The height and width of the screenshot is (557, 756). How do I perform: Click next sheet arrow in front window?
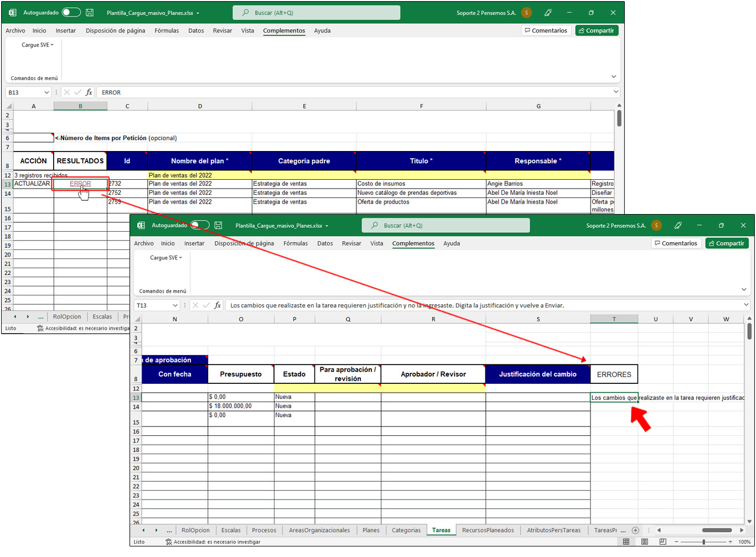tap(156, 530)
